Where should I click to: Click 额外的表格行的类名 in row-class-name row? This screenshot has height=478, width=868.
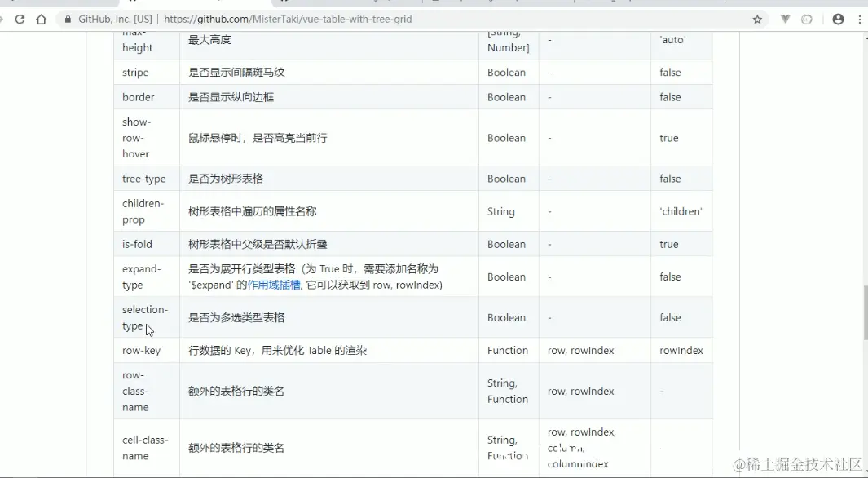coord(236,391)
